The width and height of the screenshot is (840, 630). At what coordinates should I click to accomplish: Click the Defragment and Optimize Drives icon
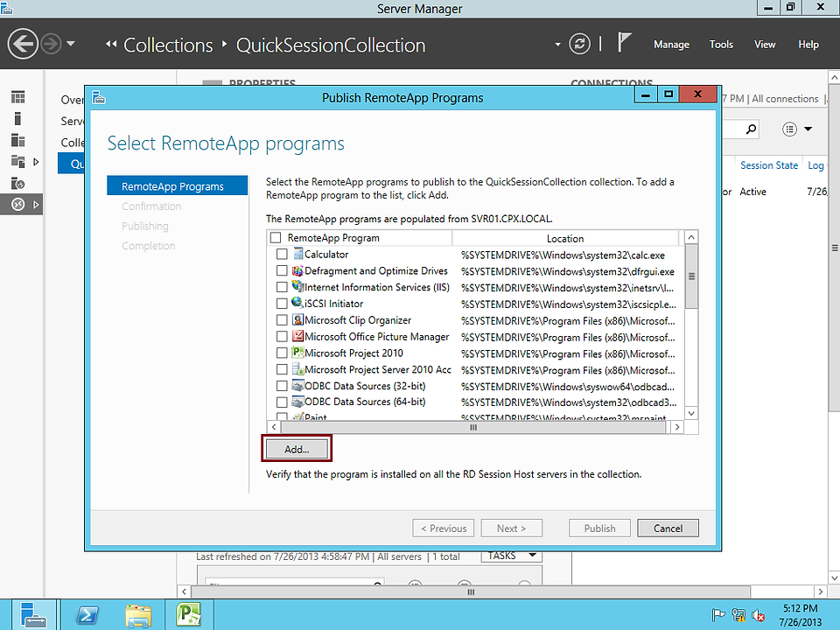(297, 270)
